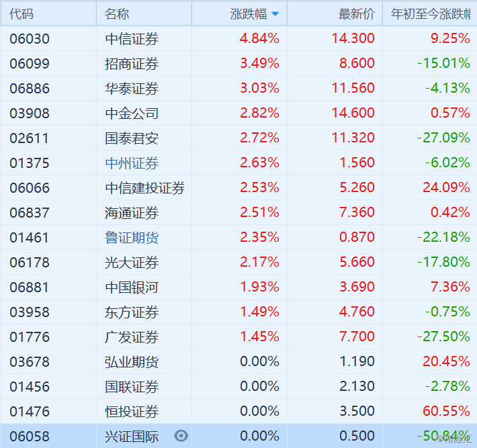
Task: Select stock code 06099
Action: (x=30, y=64)
